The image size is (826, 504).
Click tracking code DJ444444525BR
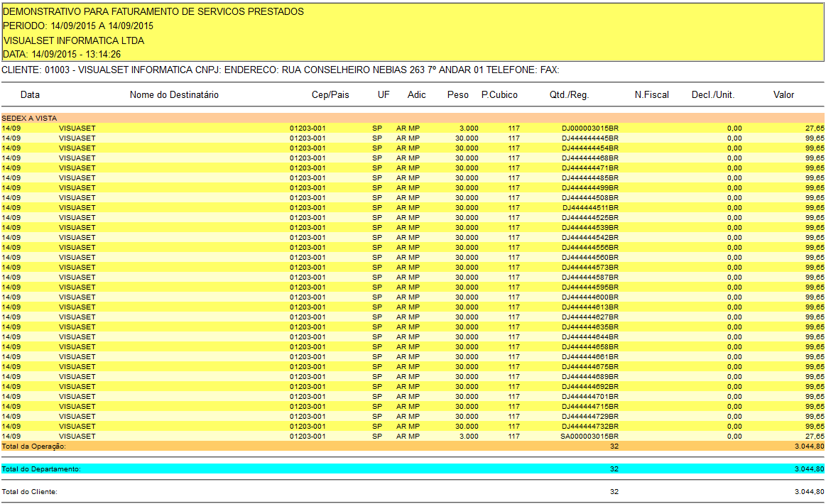tap(590, 217)
